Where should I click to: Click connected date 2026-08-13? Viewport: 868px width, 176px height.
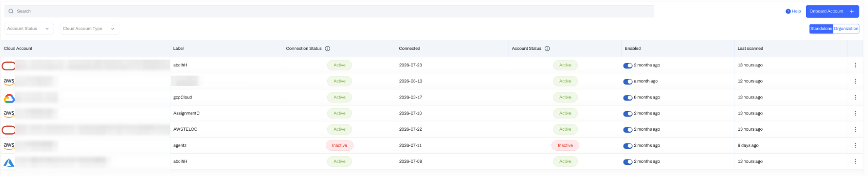pos(410,81)
